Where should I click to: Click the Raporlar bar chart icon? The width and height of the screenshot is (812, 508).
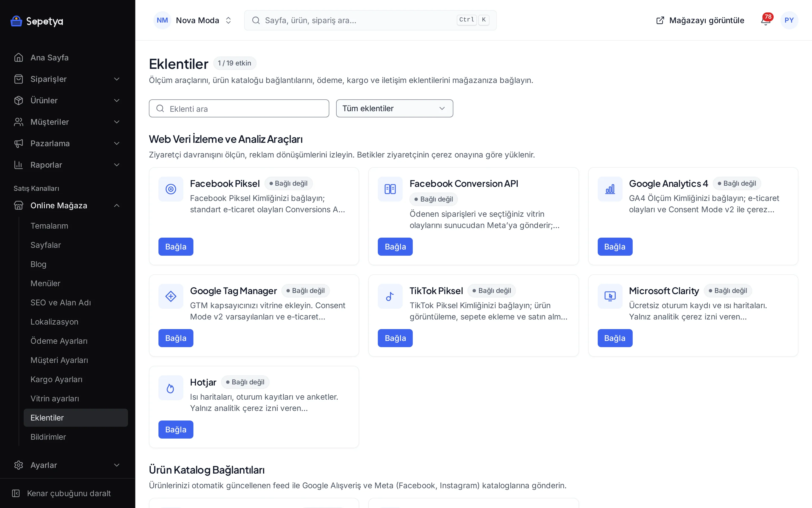click(18, 165)
